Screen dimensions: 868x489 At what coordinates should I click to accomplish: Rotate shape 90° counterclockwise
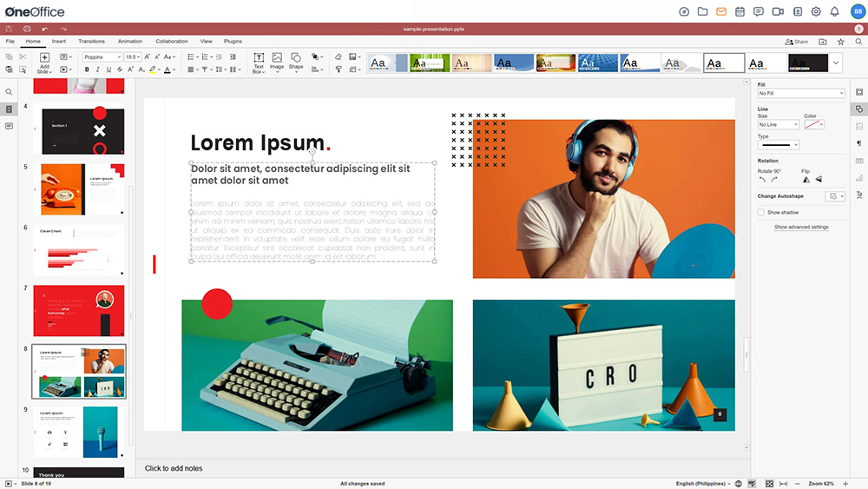click(762, 180)
